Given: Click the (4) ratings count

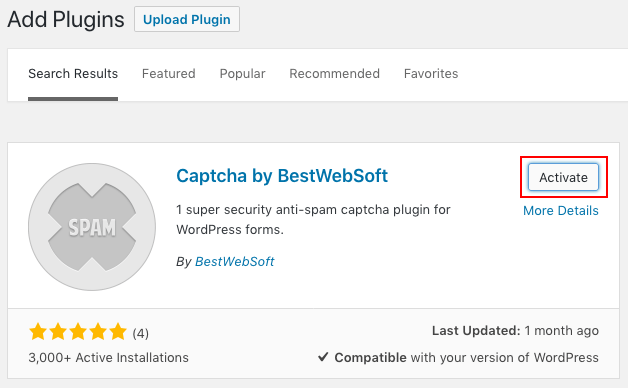Looking at the screenshot, I should (141, 333).
